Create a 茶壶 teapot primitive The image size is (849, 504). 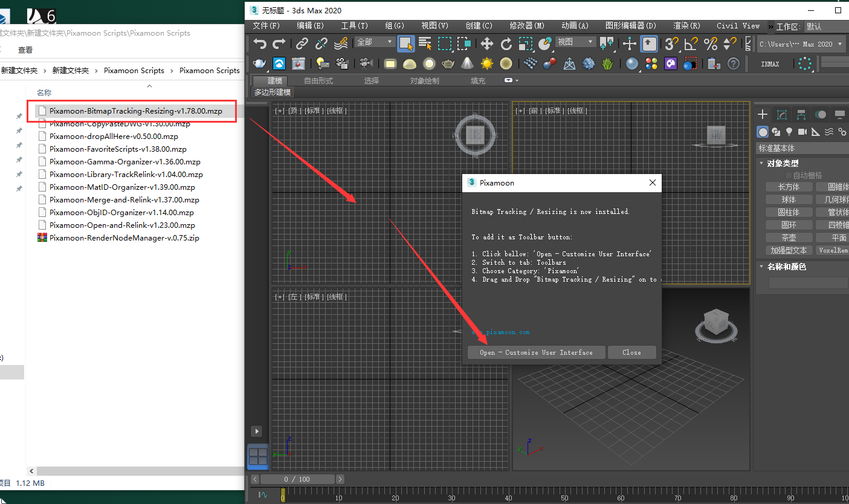pos(788,238)
